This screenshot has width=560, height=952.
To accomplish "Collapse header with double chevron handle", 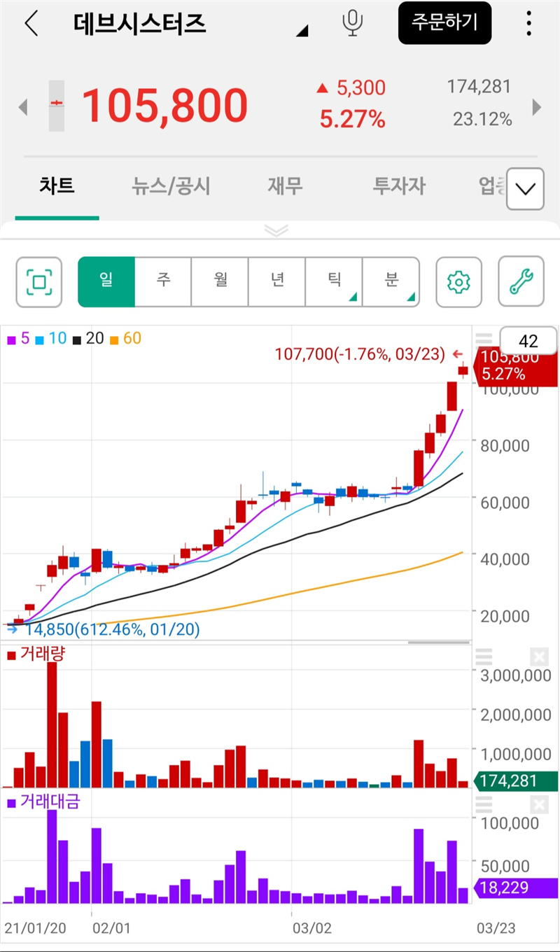I will click(x=277, y=230).
